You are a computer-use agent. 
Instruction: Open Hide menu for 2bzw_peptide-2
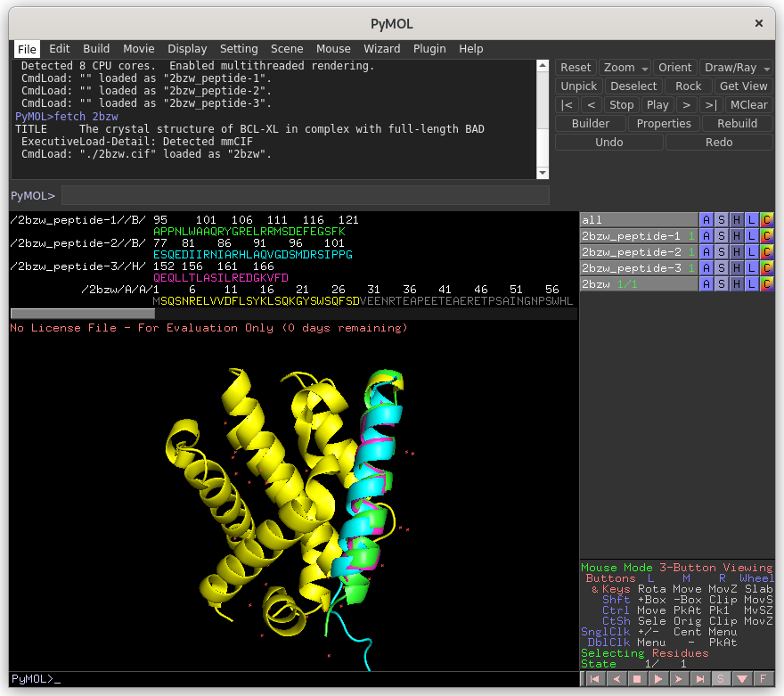(x=737, y=251)
